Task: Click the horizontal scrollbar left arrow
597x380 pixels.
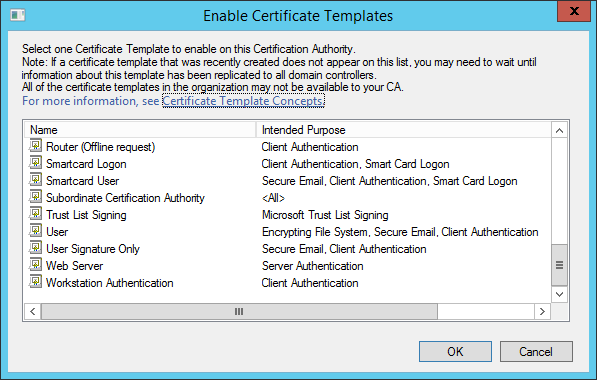Action: 33,311
